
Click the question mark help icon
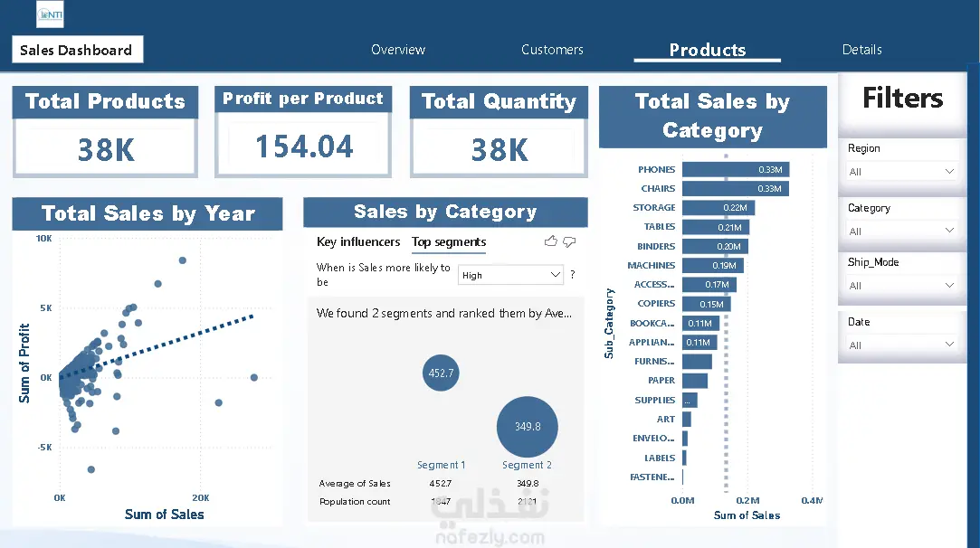[573, 274]
